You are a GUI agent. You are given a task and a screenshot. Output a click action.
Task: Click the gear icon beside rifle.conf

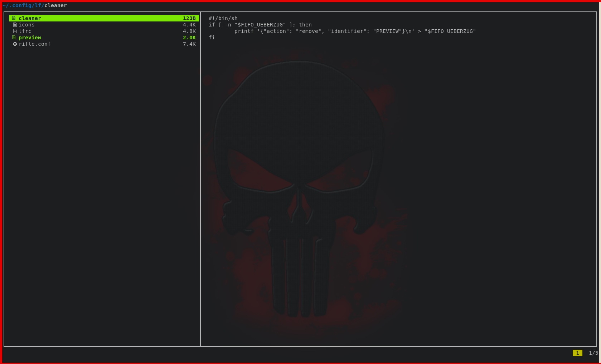pos(15,44)
